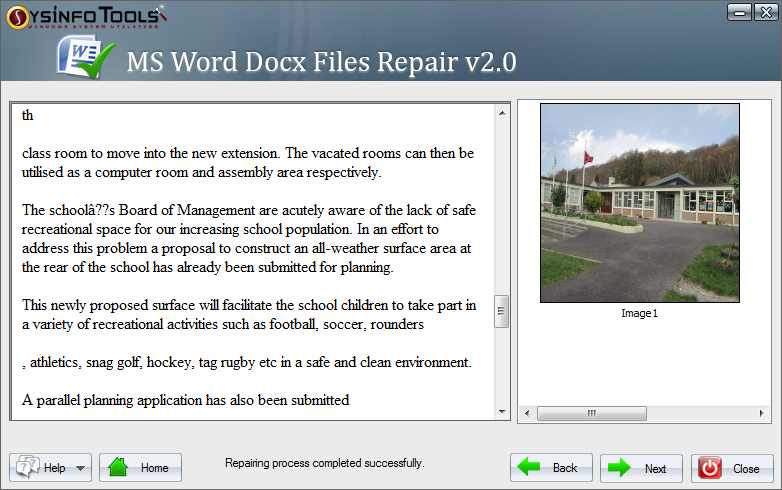Click the line 'athletics, snag golf, hockey'

[247, 362]
